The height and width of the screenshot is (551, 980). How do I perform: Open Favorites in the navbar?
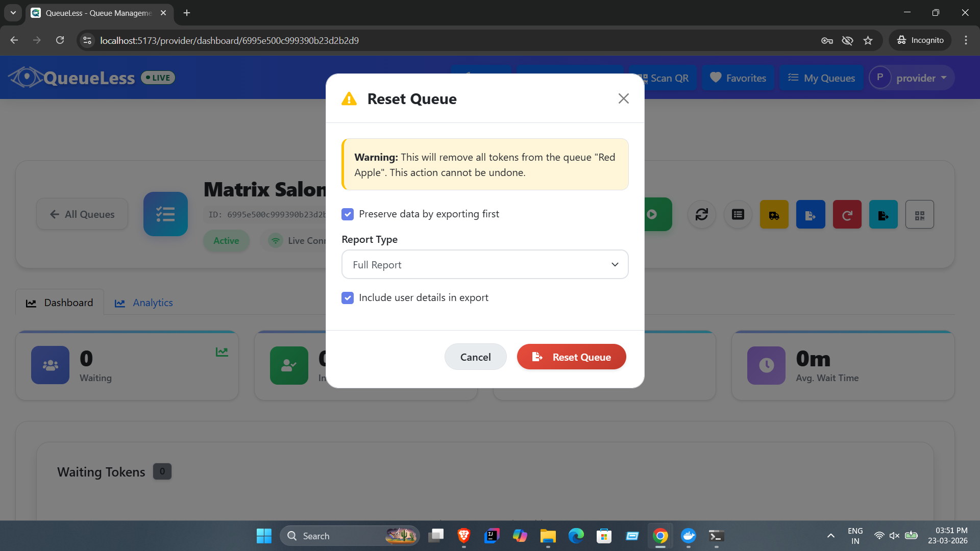point(738,78)
